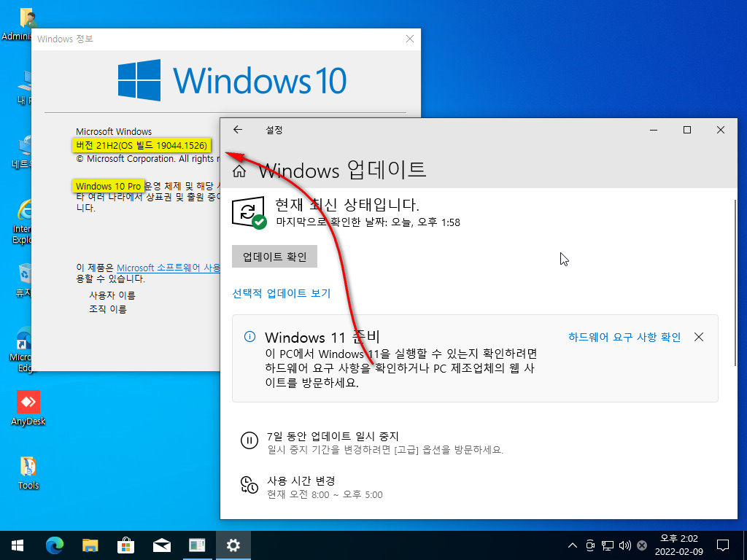Select the Microsoft Edge desktop shortcut
Viewport: 747px width, 560px height.
(21, 349)
